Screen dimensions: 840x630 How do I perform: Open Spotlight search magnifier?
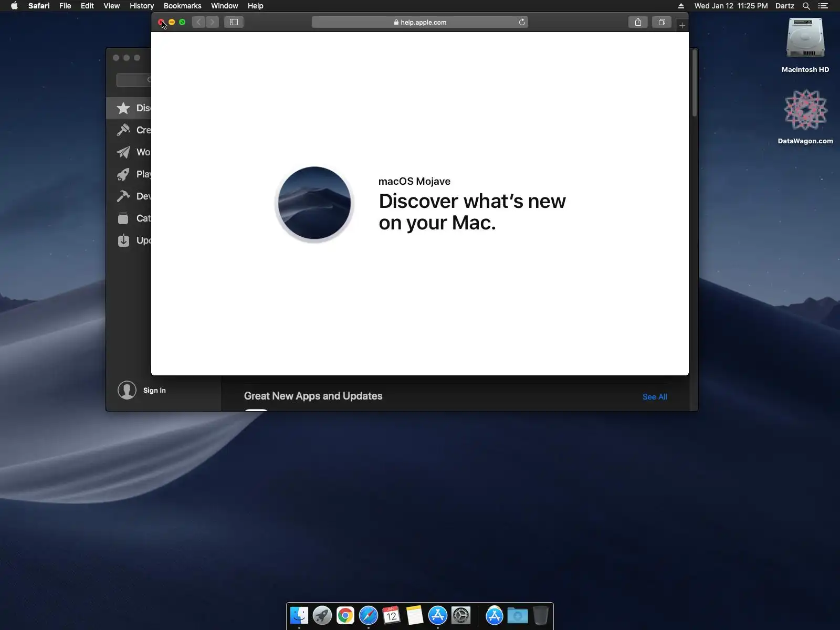[x=806, y=6]
